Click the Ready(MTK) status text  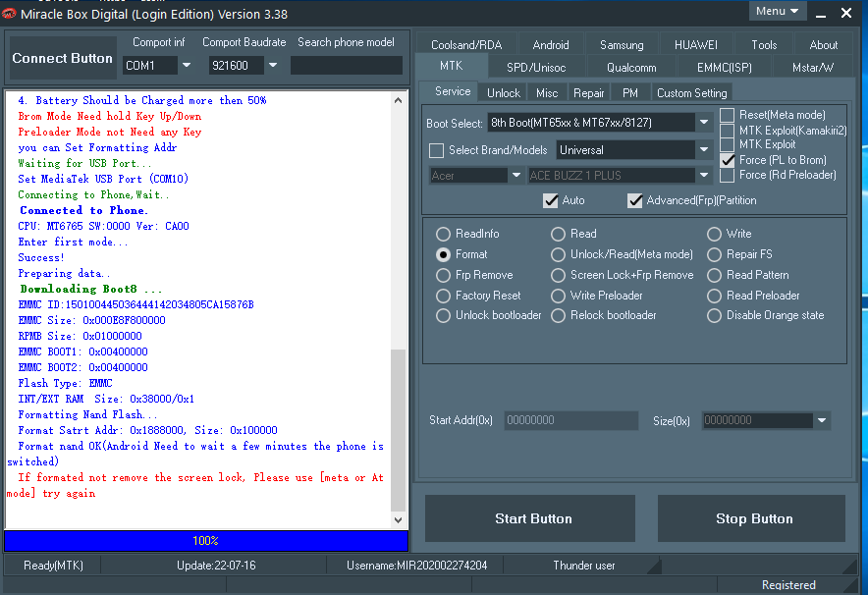point(53,566)
